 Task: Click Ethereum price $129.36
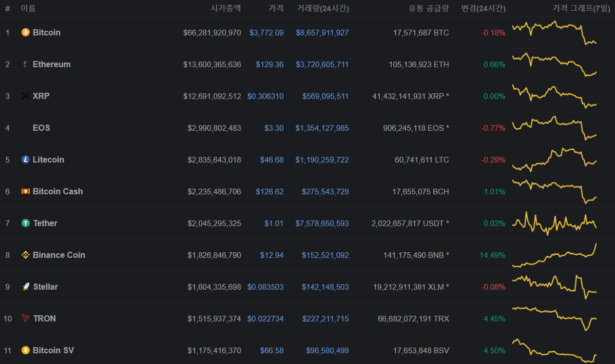coord(270,64)
